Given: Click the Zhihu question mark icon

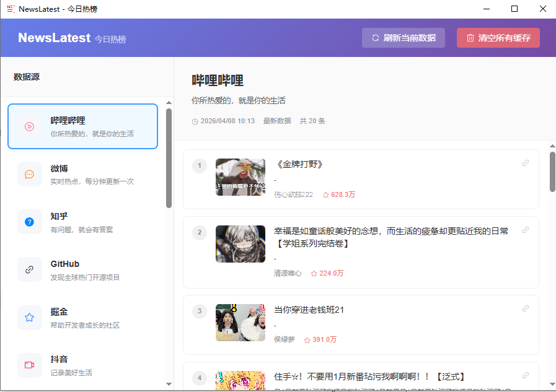Looking at the screenshot, I should click(29, 222).
